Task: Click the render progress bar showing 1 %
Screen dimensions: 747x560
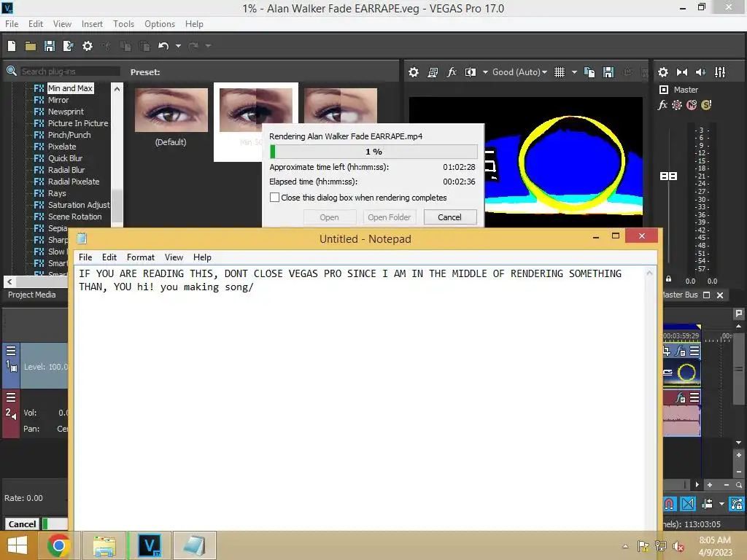Action: 373,152
